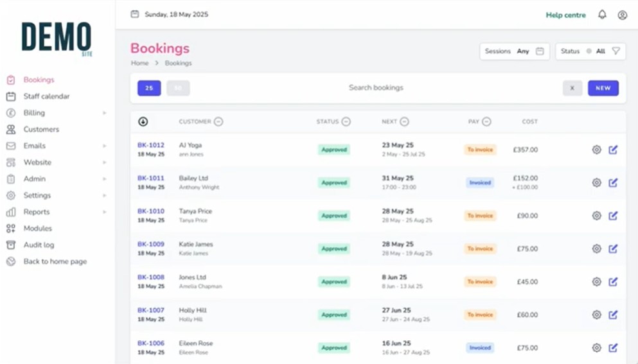Edit booking BK-1006 with pencil icon

[613, 348]
